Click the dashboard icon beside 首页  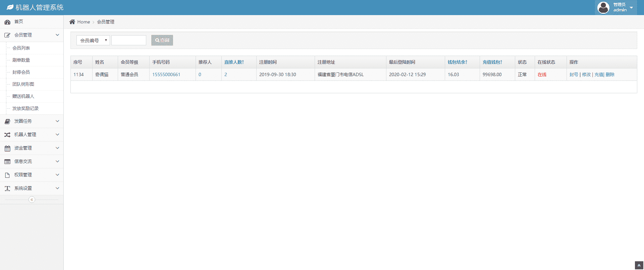[x=7, y=22]
